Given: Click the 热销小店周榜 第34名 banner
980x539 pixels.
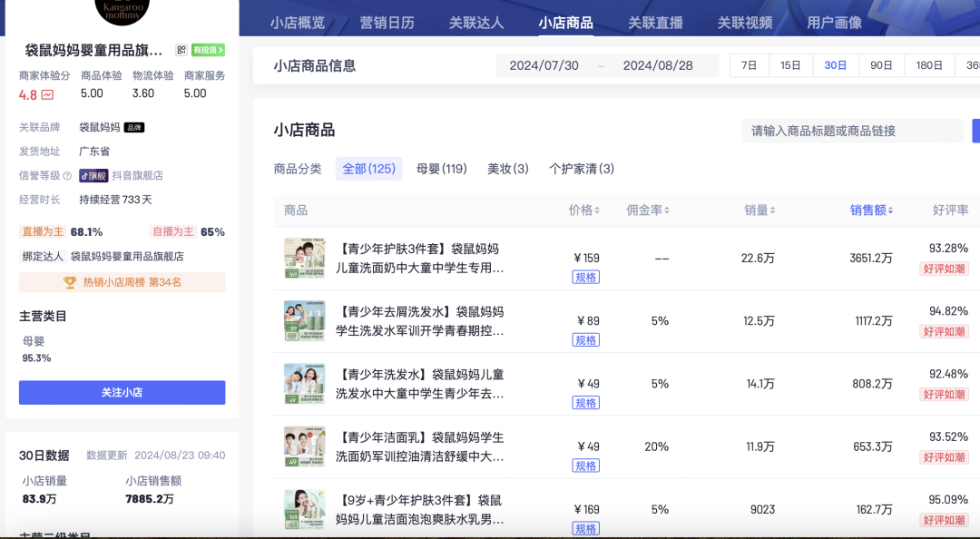Looking at the screenshot, I should pyautogui.click(x=122, y=282).
